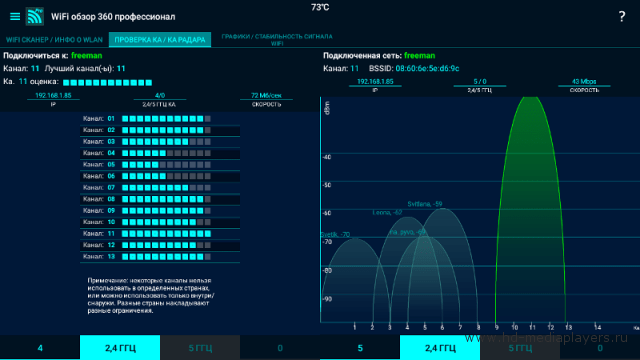Open help with the question mark icon
640x360 pixels.
tap(621, 17)
